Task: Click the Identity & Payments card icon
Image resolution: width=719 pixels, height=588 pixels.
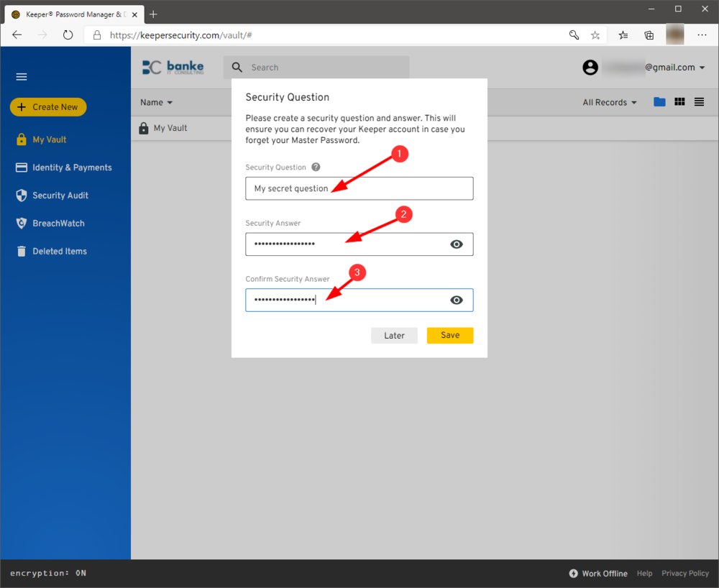Action: click(x=22, y=167)
